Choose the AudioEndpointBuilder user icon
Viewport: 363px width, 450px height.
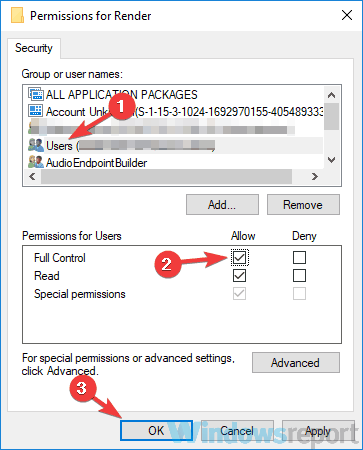[x=36, y=162]
